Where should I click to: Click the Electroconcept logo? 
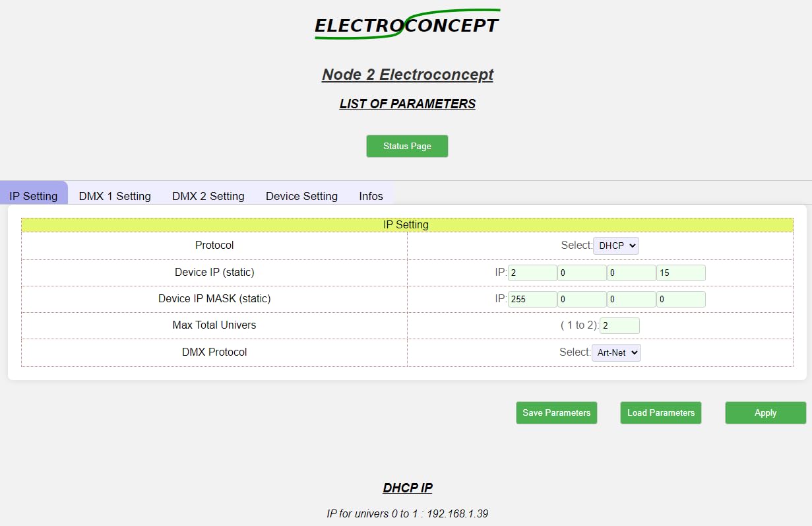coord(407,24)
